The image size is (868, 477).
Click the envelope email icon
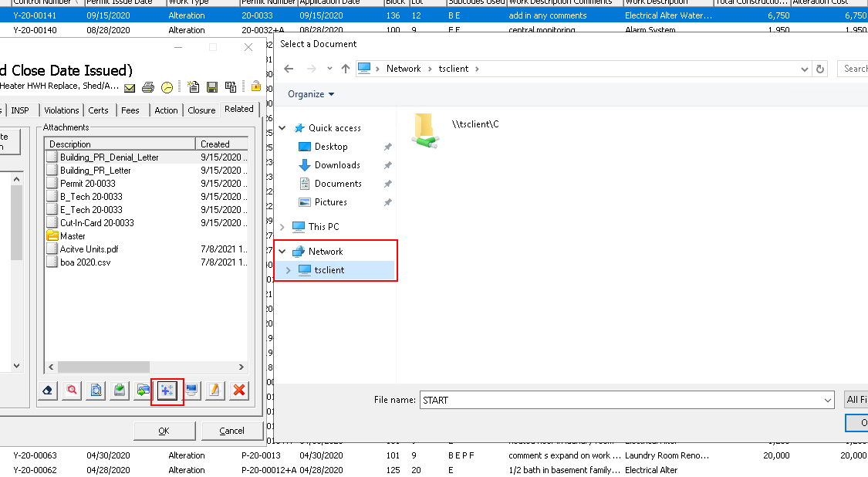(x=130, y=87)
